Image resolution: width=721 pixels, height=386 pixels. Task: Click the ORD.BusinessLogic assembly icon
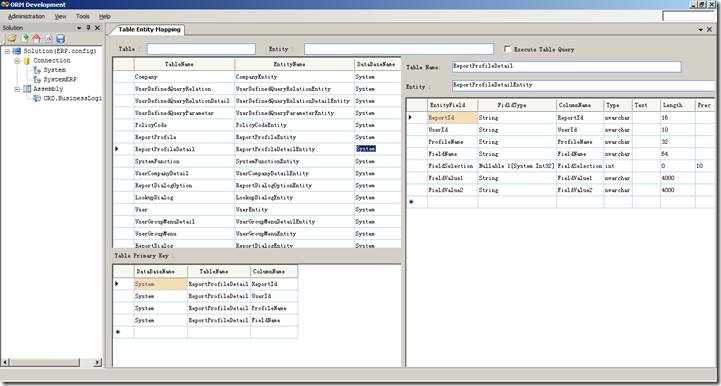[37, 98]
